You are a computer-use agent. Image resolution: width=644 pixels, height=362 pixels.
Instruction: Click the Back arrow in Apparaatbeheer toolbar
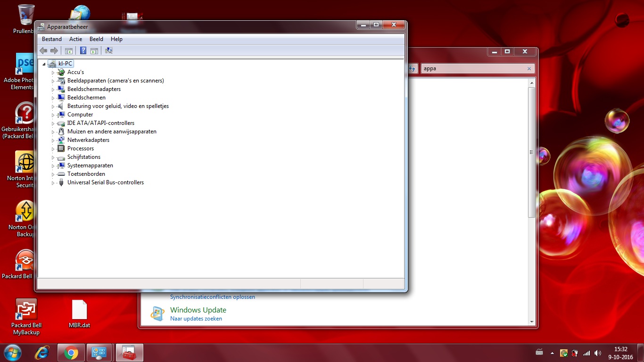coord(43,50)
